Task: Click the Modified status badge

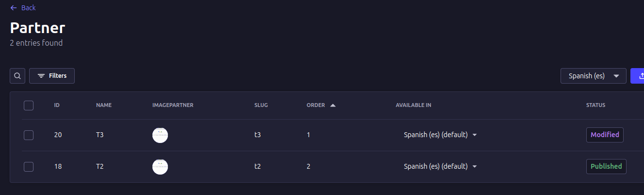Action: coord(605,135)
